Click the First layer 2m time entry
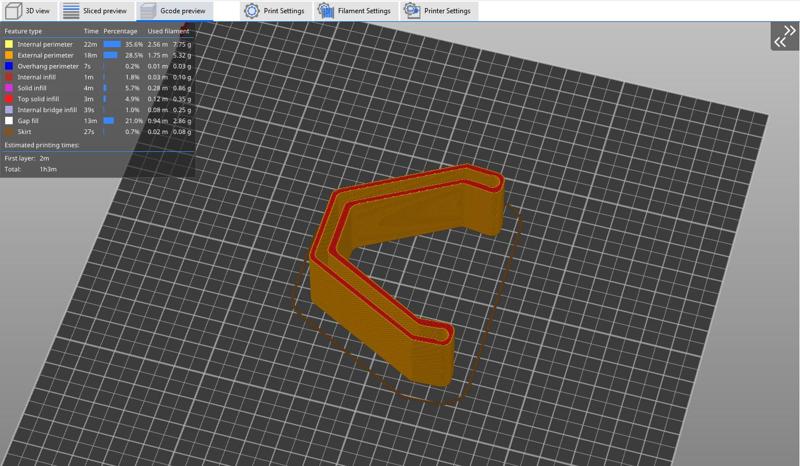The image size is (800, 466). [x=27, y=158]
